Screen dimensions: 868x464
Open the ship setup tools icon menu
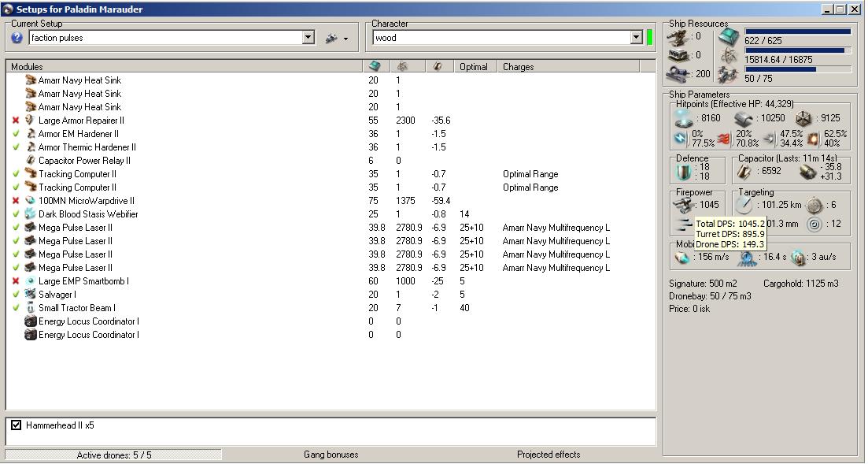click(337, 39)
